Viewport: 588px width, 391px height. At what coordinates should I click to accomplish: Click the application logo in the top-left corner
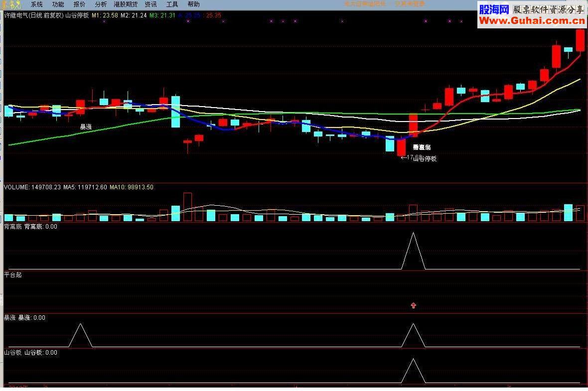point(11,4)
